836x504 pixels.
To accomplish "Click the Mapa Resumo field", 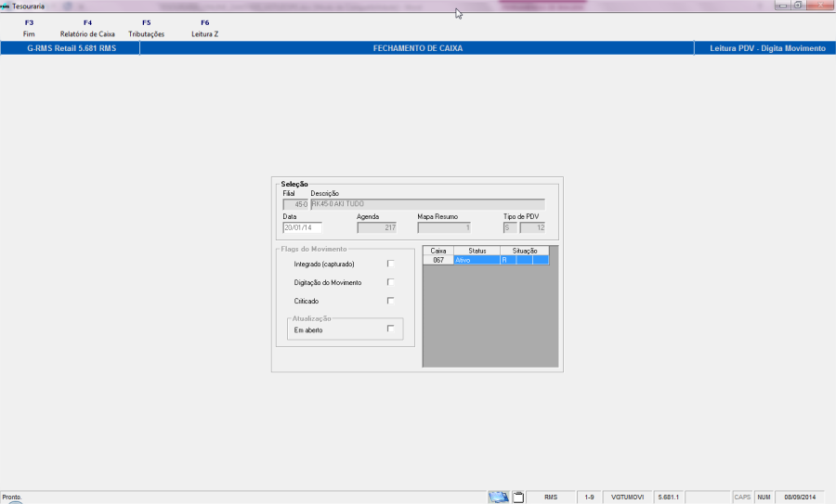I will pos(444,227).
